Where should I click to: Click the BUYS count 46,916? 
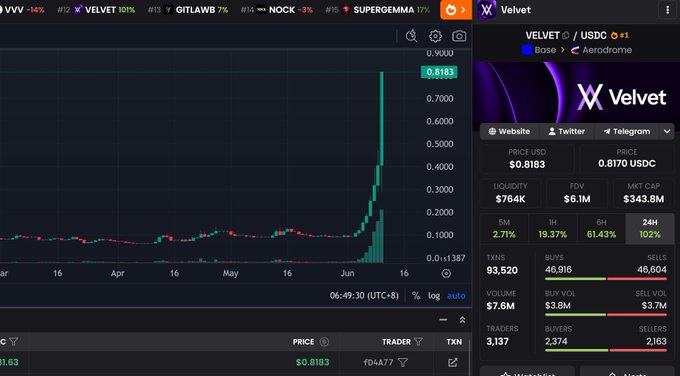(558, 270)
